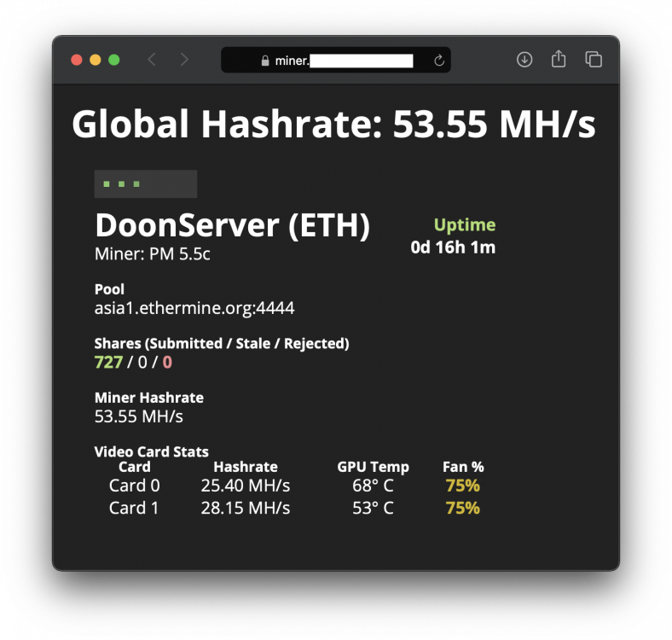Viewport: 672px width, 640px height.
Task: Click the 53° C temperature value
Action: [x=373, y=509]
